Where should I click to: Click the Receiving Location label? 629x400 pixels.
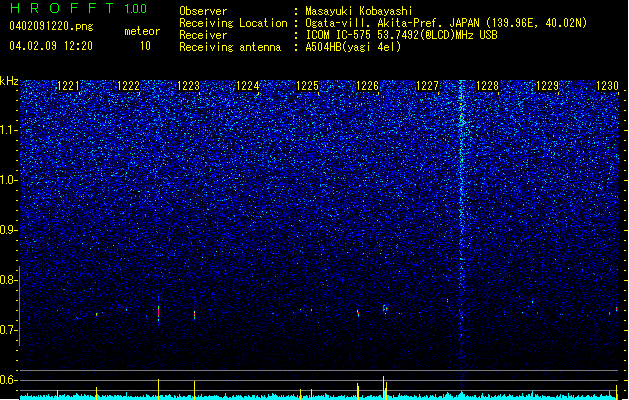[x=233, y=23]
